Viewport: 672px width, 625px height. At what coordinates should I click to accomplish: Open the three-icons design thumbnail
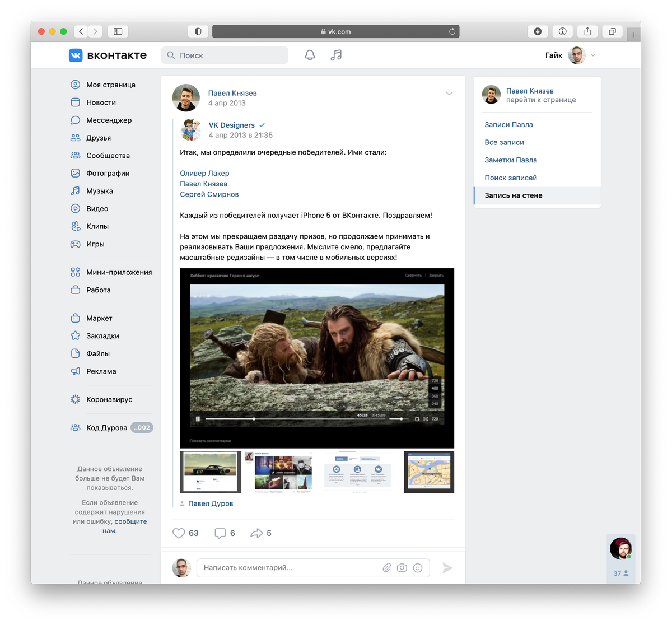(357, 472)
